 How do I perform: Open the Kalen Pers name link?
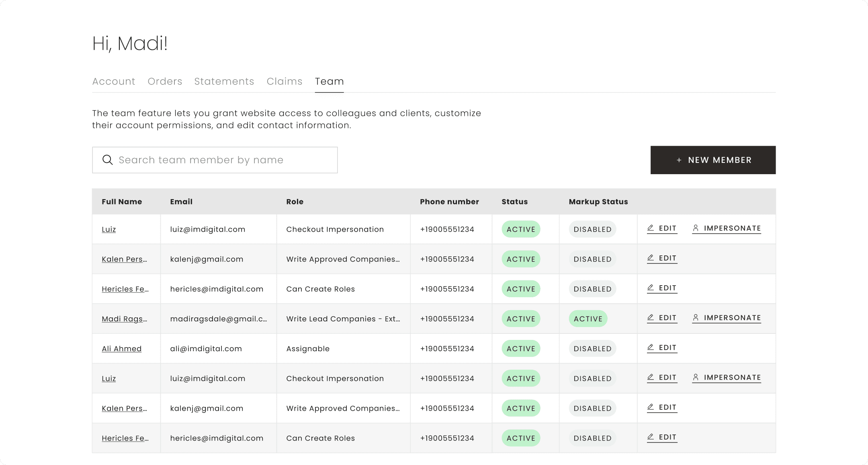click(x=125, y=259)
